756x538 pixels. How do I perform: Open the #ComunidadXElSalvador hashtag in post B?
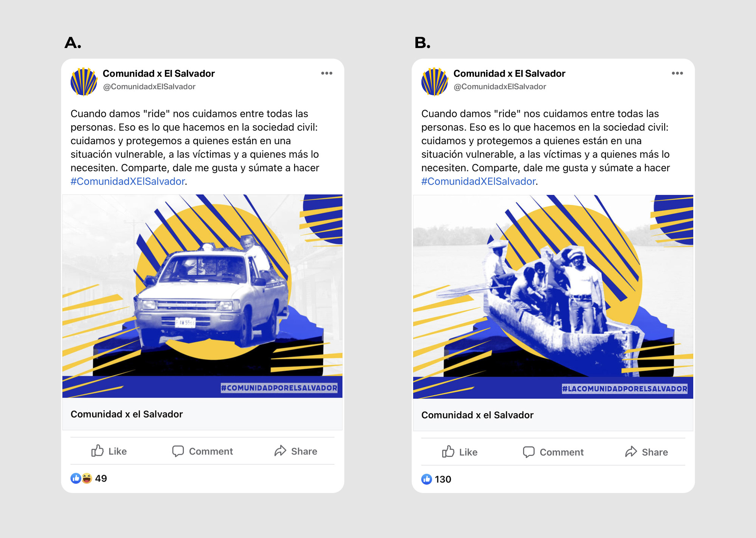(479, 181)
